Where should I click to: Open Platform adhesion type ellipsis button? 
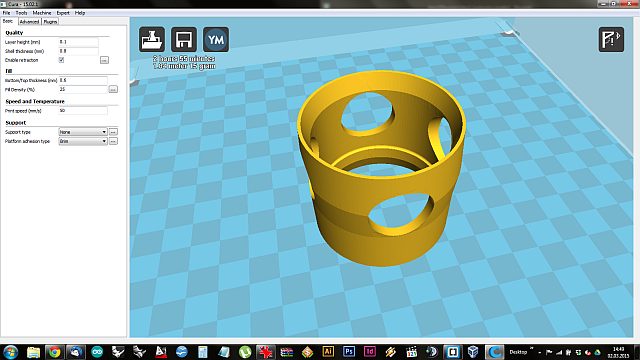pyautogui.click(x=113, y=141)
